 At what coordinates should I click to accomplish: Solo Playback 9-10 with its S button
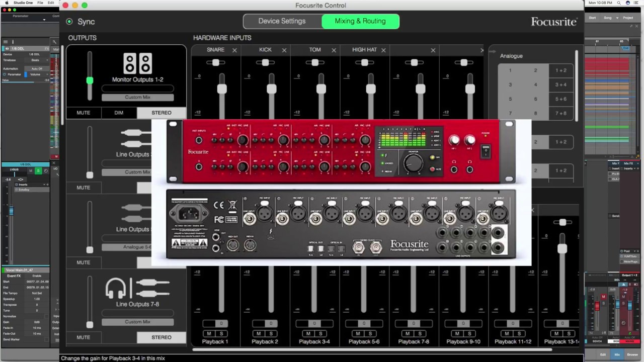[469, 334]
